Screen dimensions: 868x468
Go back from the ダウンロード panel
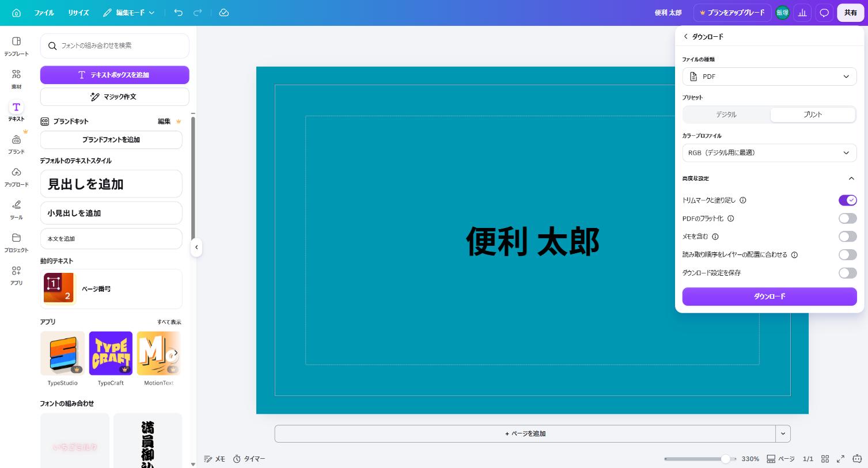685,36
